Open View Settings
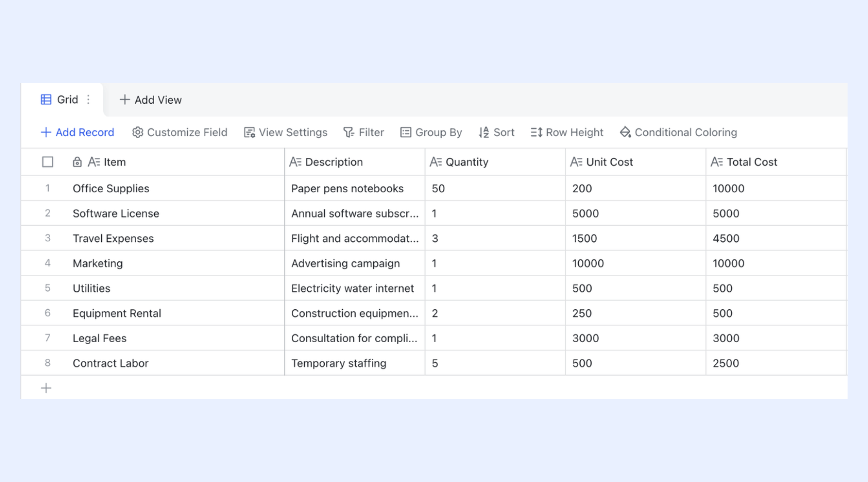This screenshot has width=868, height=482. pyautogui.click(x=286, y=132)
